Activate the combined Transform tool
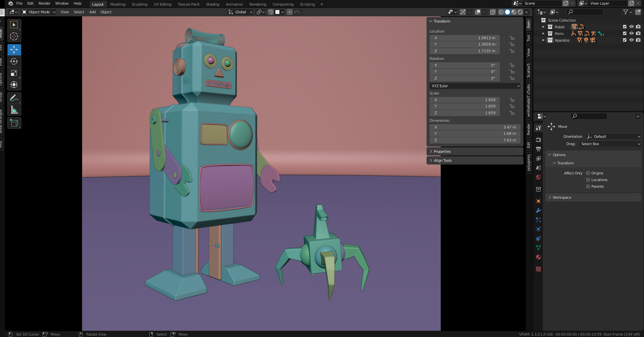Screen dimensions: 644x337 click(14, 85)
